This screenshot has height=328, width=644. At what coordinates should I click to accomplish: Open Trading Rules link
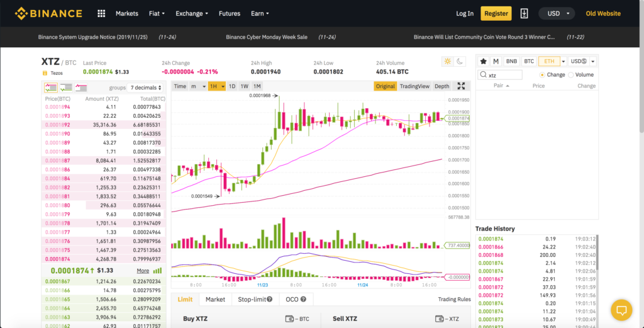[x=454, y=299]
